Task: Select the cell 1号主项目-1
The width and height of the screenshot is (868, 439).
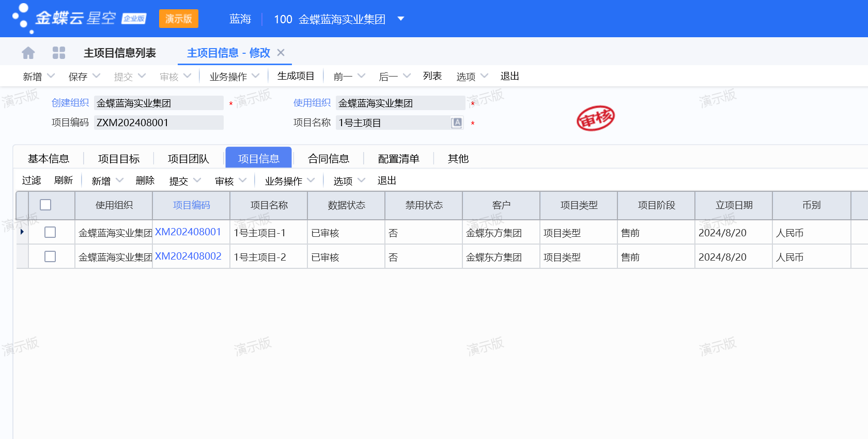Action: pyautogui.click(x=269, y=232)
